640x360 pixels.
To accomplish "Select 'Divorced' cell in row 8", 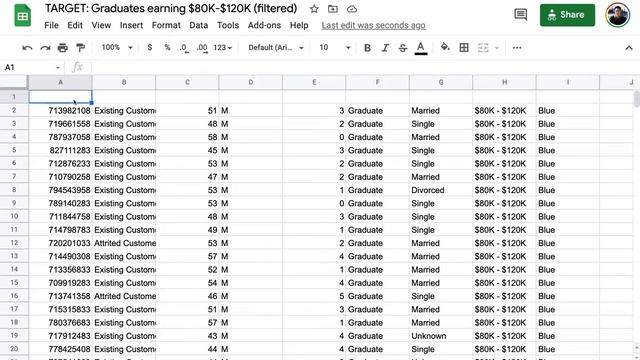I will pyautogui.click(x=441, y=190).
